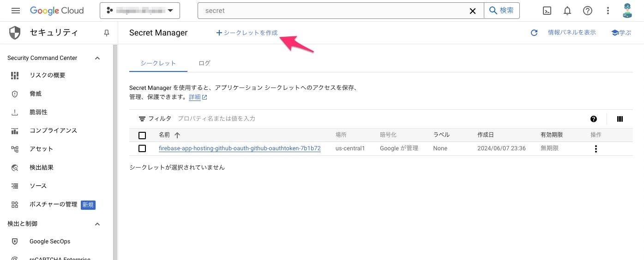The image size is (644, 260).
Task: Open the firebase-app-hosting-github-oauth secret link
Action: pos(240,148)
